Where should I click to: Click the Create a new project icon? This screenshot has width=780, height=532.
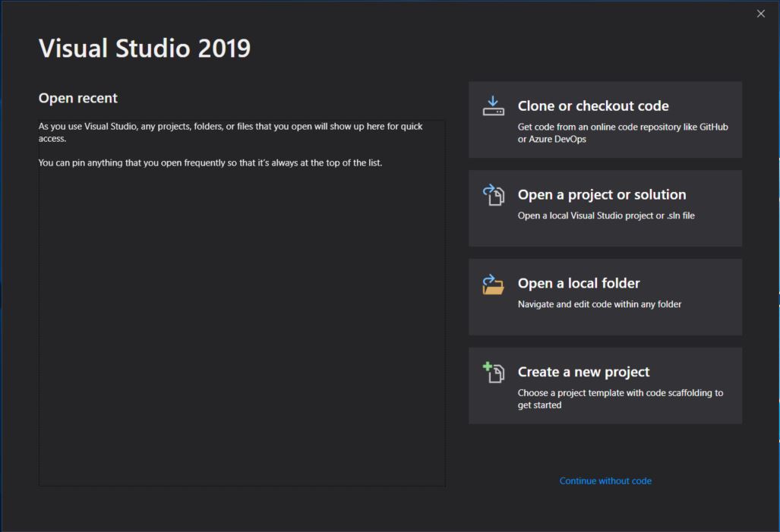click(x=493, y=372)
